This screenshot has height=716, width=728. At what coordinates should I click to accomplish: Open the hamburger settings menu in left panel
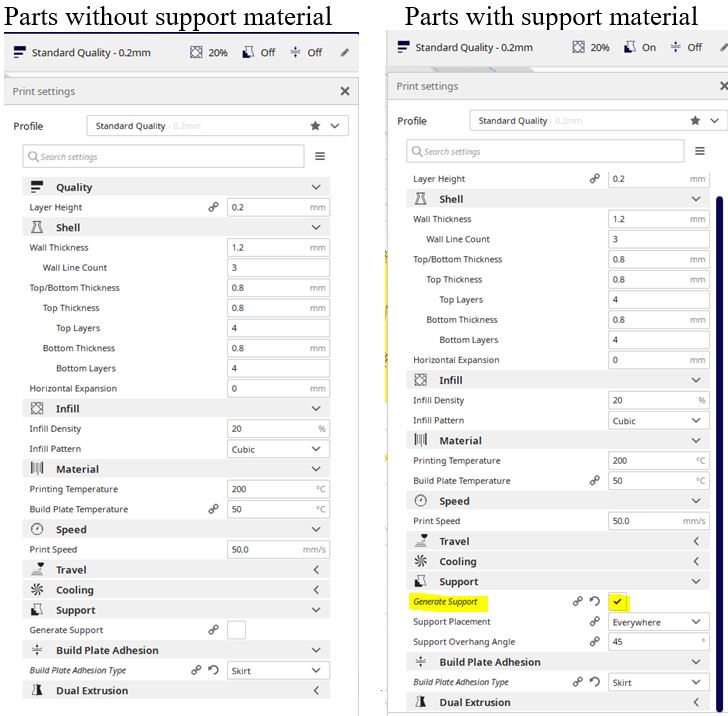(320, 156)
